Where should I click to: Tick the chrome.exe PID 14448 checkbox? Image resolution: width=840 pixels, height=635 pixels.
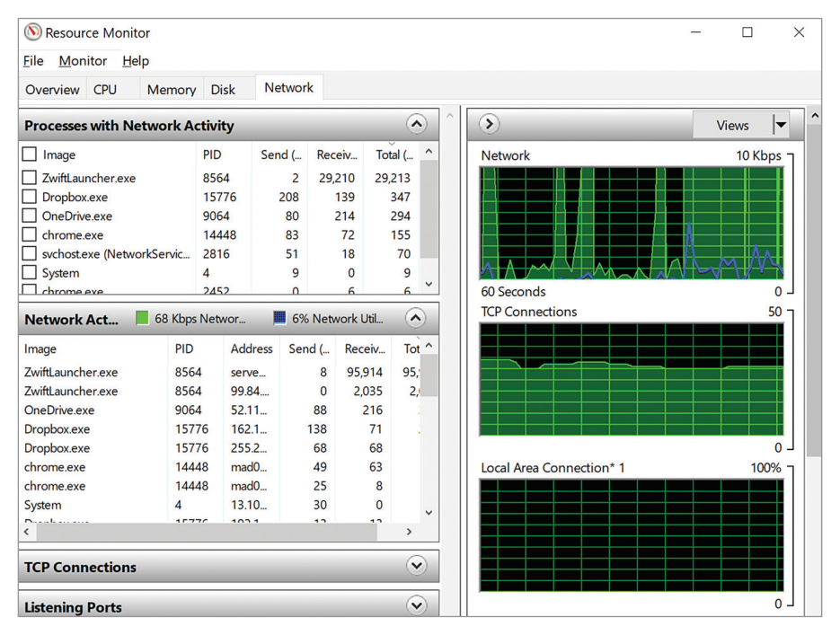point(30,234)
